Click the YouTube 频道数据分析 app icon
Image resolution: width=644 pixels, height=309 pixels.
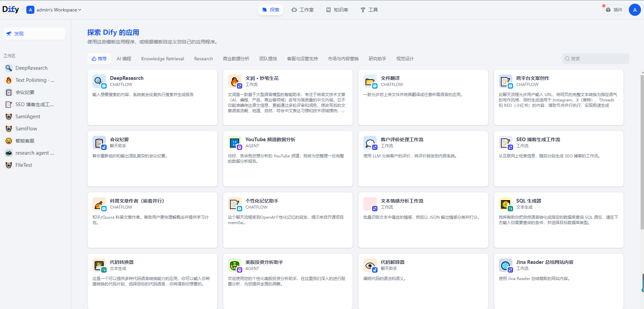pyautogui.click(x=234, y=143)
